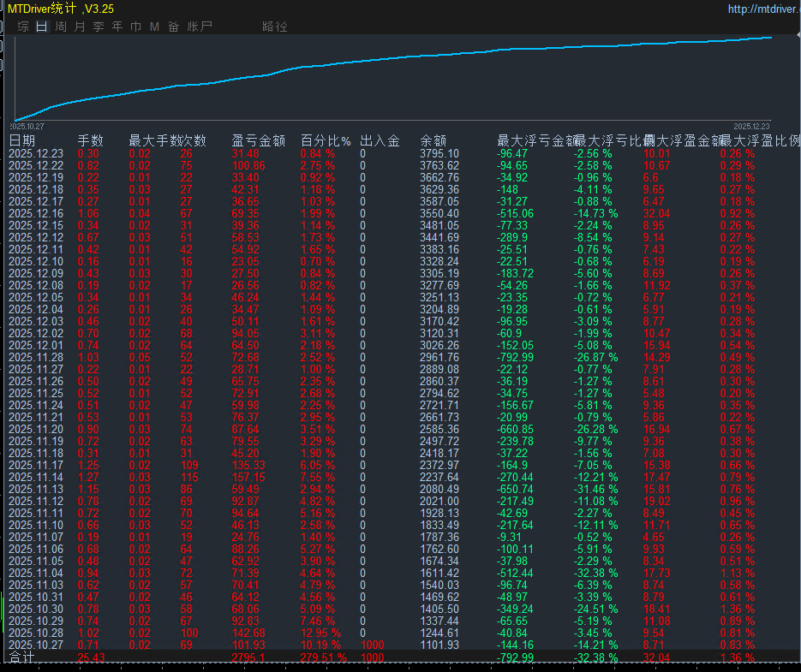Click the 百分比% column header
The height and width of the screenshot is (672, 801).
326,140
